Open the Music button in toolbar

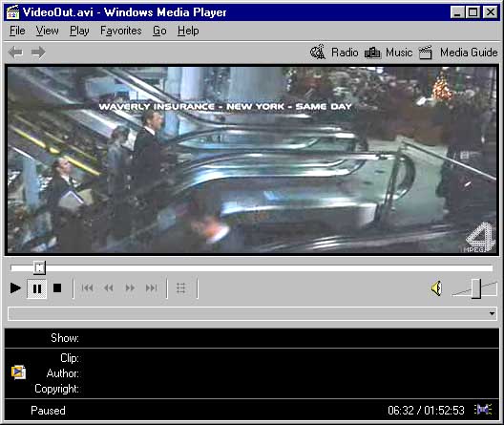pyautogui.click(x=388, y=53)
